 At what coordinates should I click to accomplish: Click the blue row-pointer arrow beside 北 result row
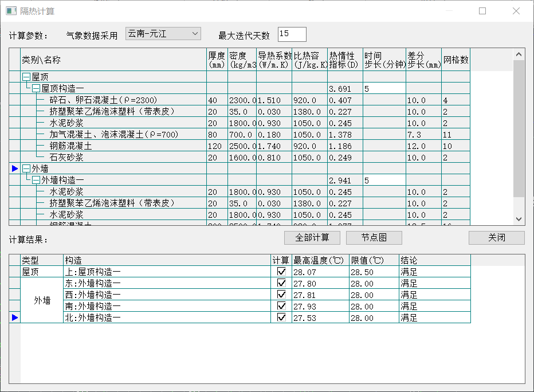click(x=15, y=317)
